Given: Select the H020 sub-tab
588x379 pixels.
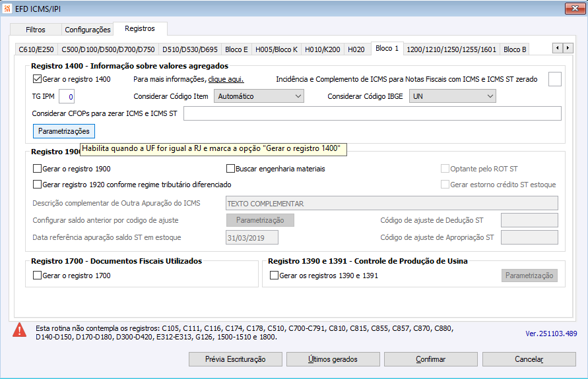Looking at the screenshot, I should (x=356, y=49).
